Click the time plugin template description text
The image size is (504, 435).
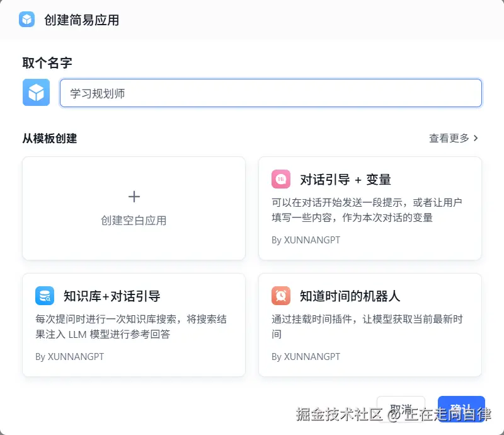[367, 327]
